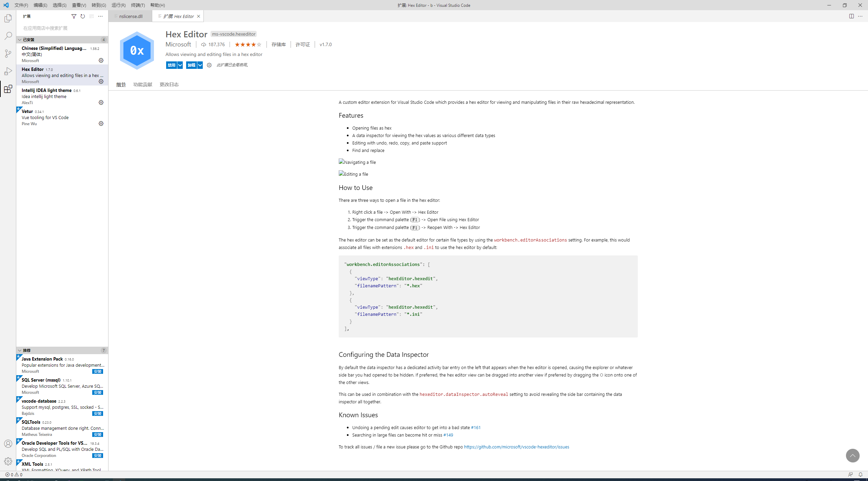Open the vscode-hexeditor GitHub issues link
The image size is (868, 481).
516,447
